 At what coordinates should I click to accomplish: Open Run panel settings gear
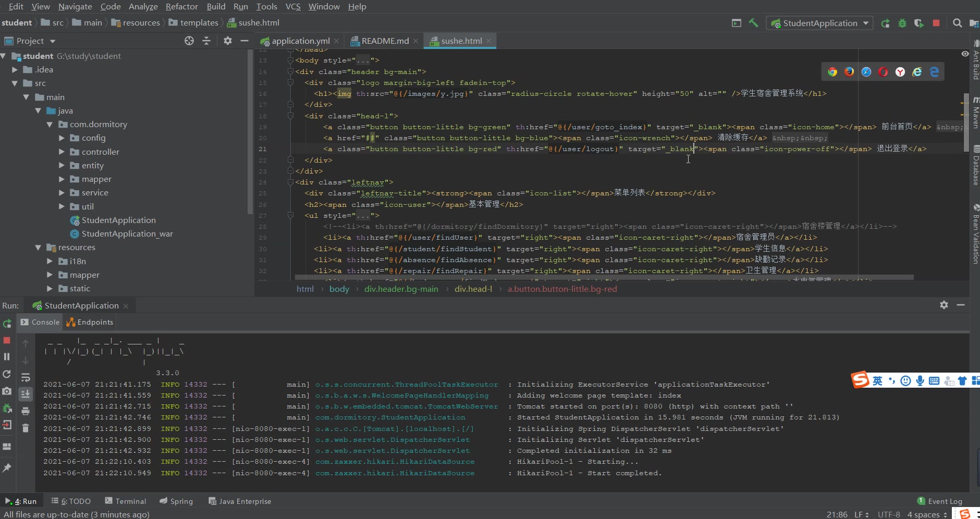pos(944,305)
